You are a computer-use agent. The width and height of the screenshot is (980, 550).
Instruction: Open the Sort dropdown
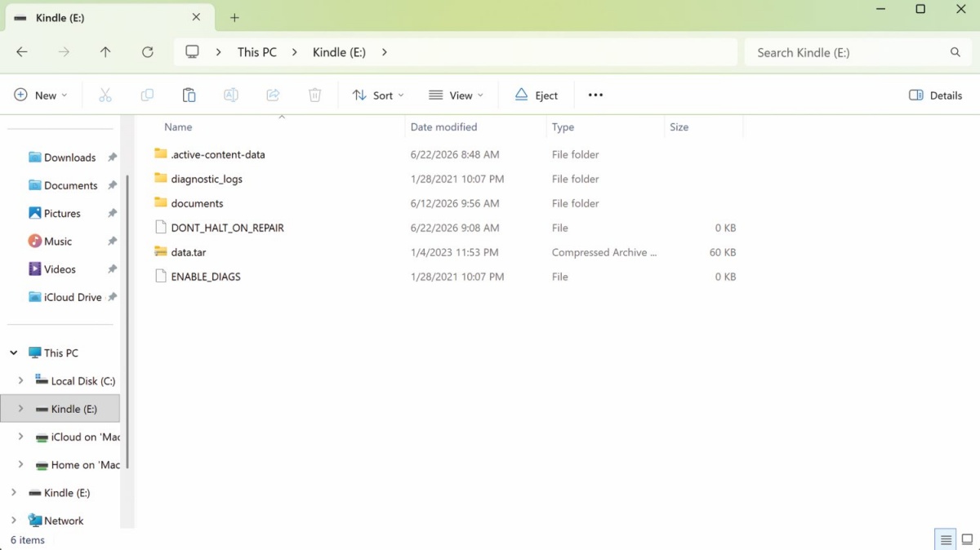378,95
